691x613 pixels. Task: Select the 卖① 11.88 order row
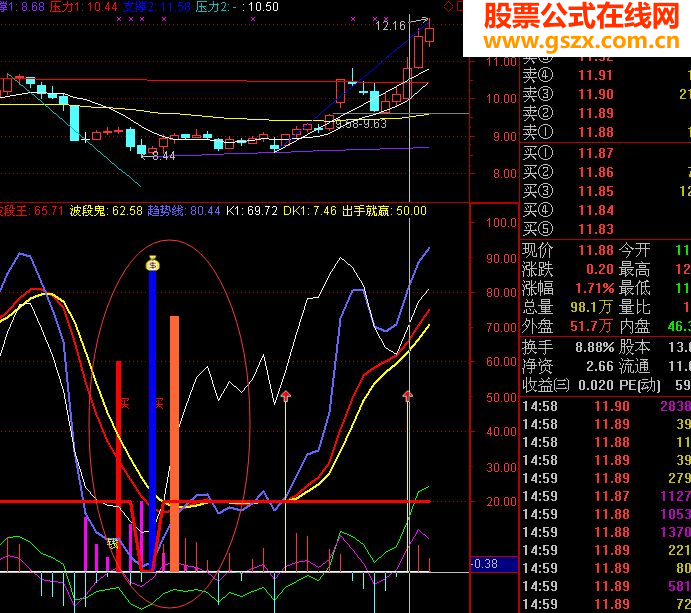pyautogui.click(x=606, y=132)
